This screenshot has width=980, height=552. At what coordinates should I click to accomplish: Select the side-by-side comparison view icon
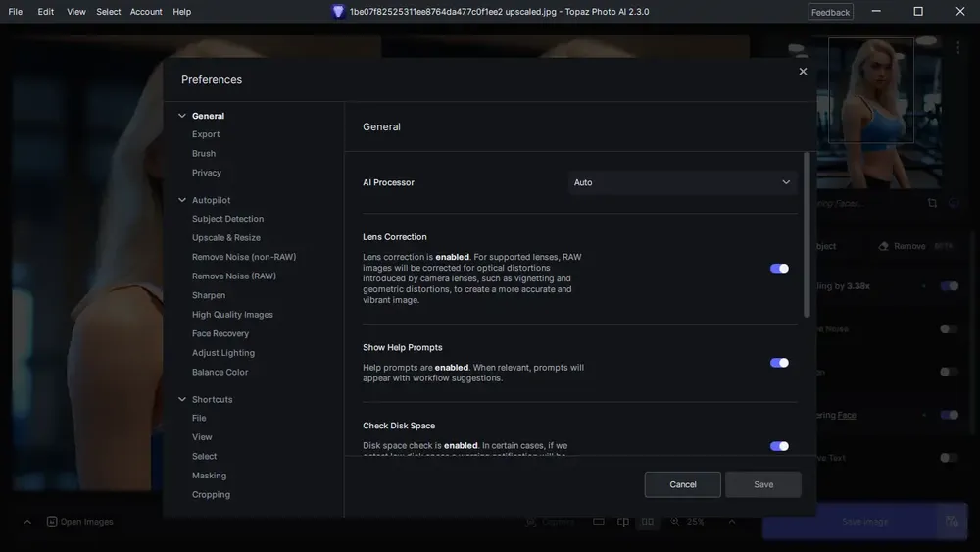[x=648, y=522]
